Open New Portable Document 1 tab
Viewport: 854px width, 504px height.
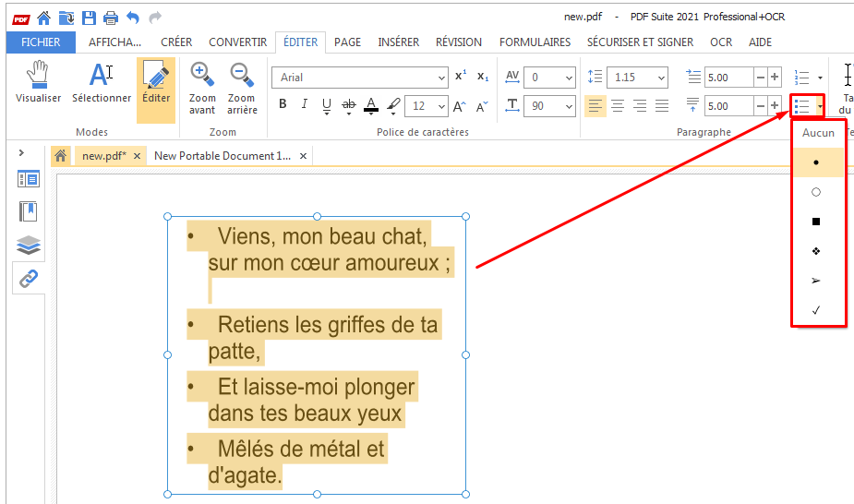tap(223, 156)
